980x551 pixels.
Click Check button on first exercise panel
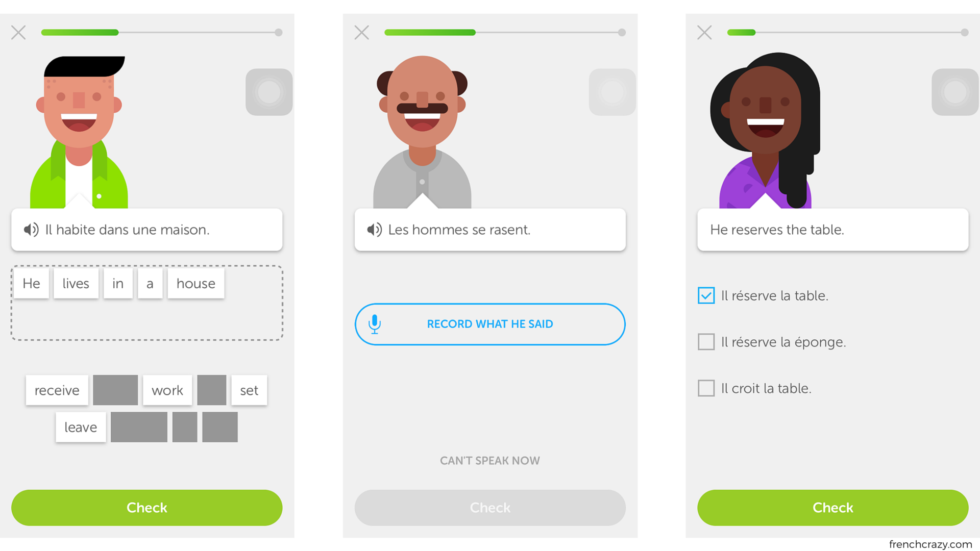point(148,506)
